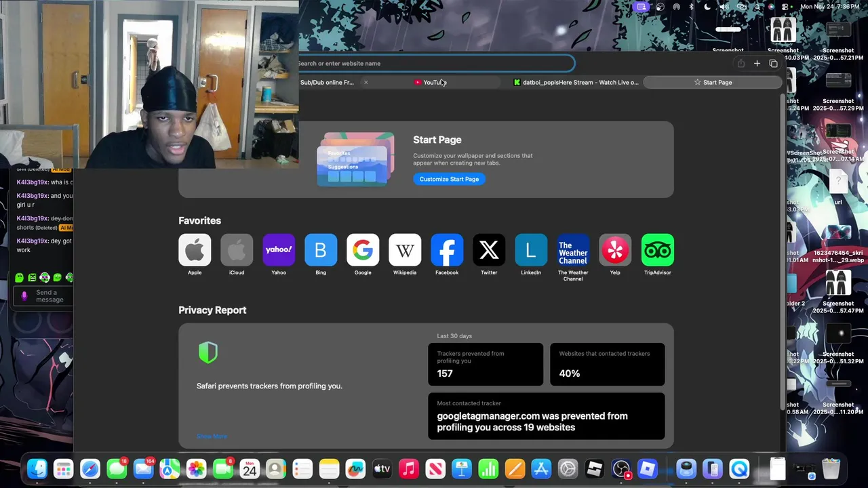Screen dimensions: 868x488
Task: Open The Weather Channel favorite icon
Action: click(x=573, y=250)
